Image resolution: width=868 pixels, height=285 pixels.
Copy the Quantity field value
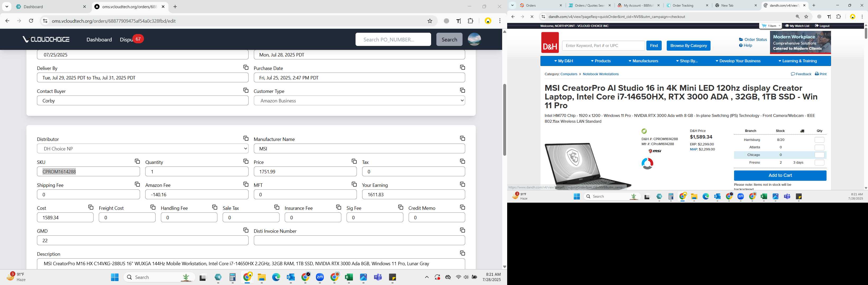(x=246, y=161)
